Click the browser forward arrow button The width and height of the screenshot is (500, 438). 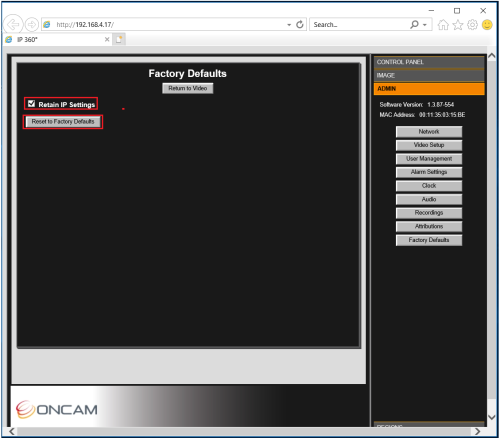(x=32, y=24)
